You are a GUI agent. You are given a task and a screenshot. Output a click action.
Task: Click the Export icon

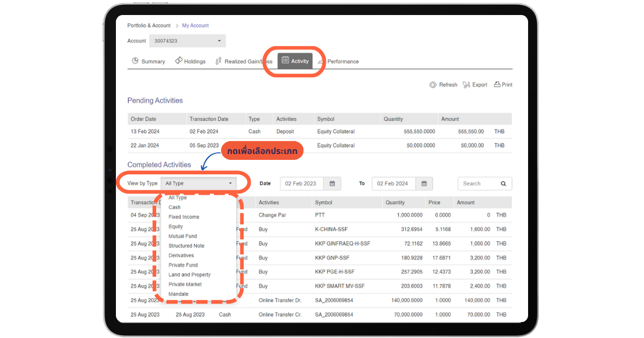466,85
